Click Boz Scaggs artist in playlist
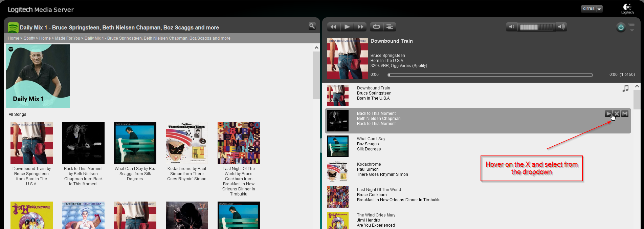644x229 pixels. point(368,144)
